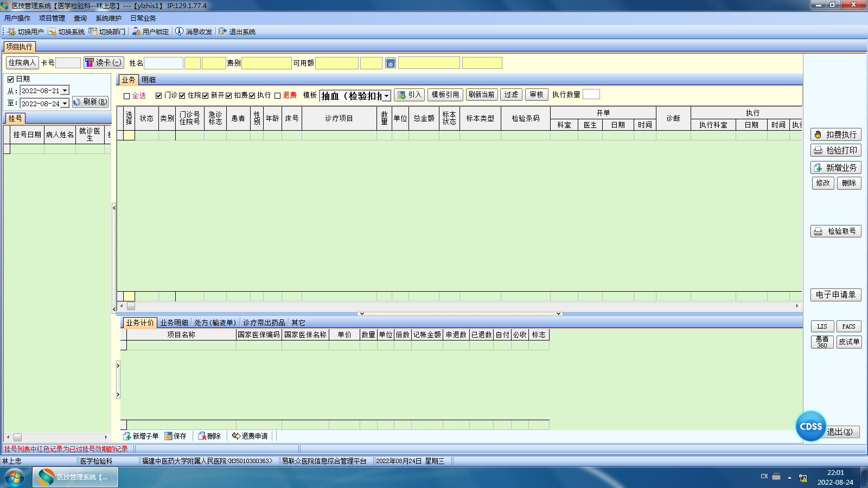This screenshot has width=868, height=488.
Task: Click the keyboard icon in system tray
Action: (776, 477)
